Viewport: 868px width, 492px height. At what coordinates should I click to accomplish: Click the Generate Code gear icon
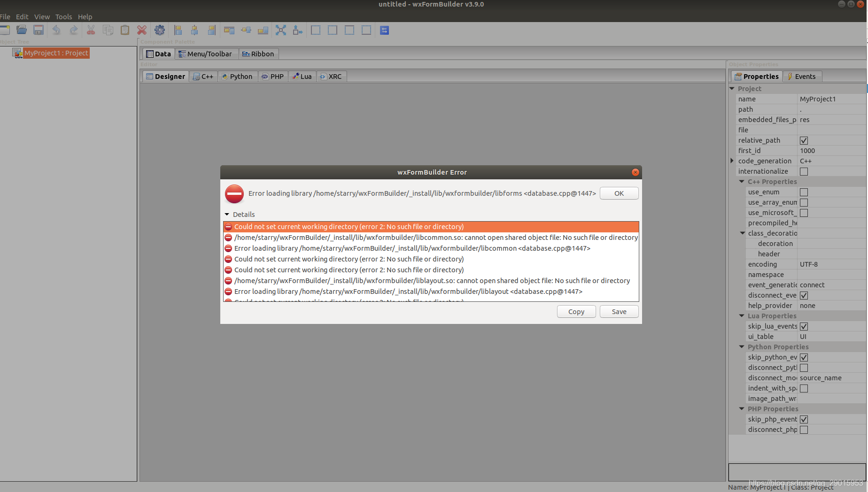(160, 30)
